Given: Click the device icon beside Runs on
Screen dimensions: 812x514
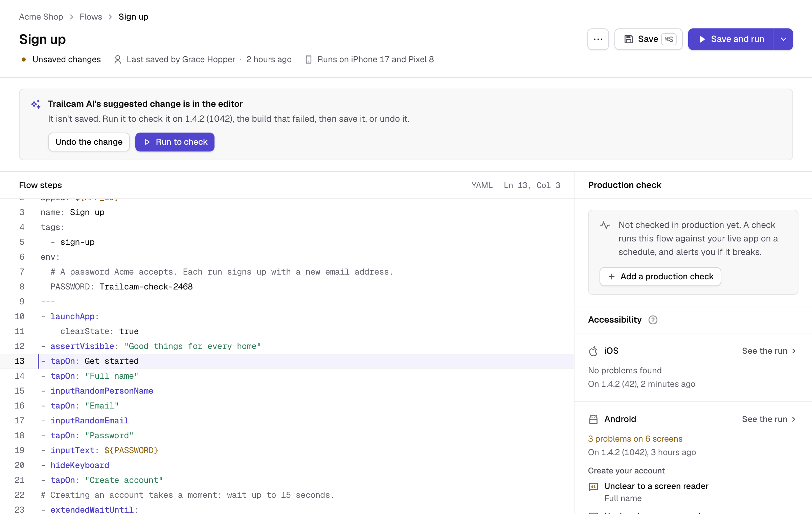Looking at the screenshot, I should (308, 60).
